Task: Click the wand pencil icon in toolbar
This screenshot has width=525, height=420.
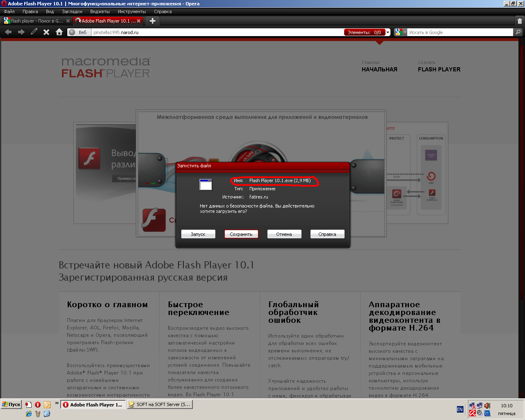Action: pos(34,32)
